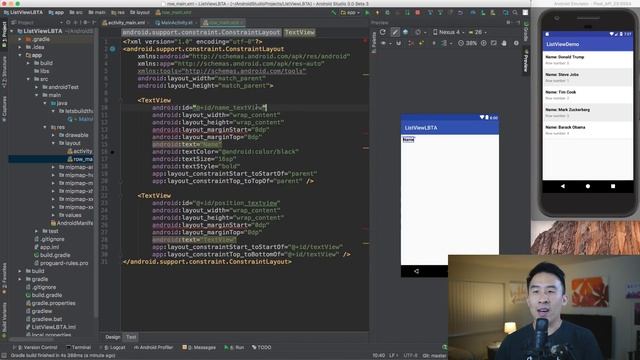This screenshot has width=640, height=360.
Task: Open TODO tool window tab
Action: click(262, 347)
